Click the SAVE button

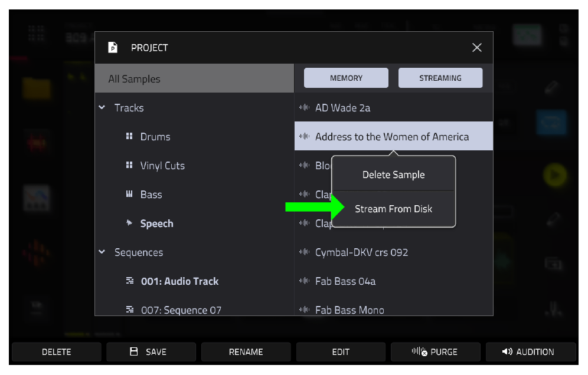point(151,352)
